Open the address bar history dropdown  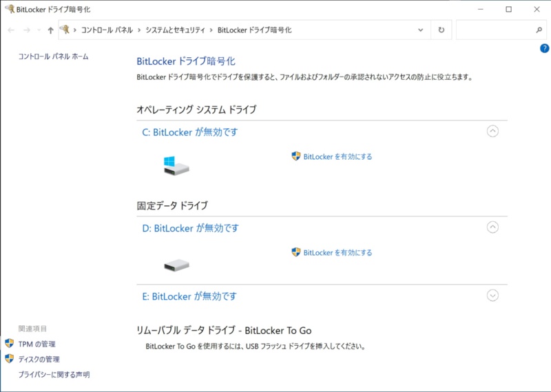coord(421,30)
